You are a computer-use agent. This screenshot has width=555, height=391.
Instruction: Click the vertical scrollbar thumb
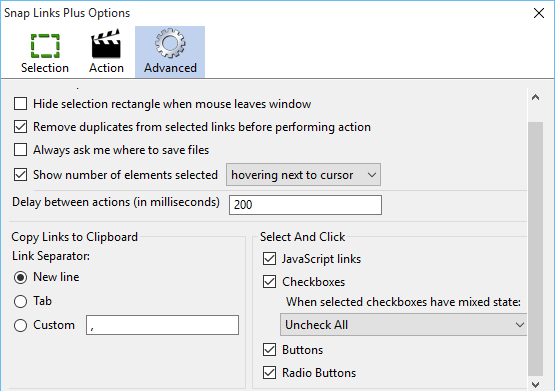[x=536, y=249]
